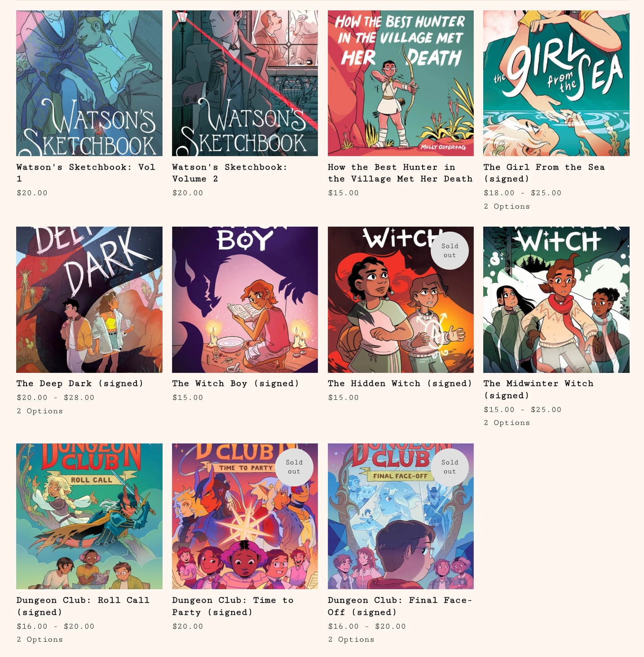Click The Witch Boy (signed) title
The height and width of the screenshot is (657, 644).
click(x=235, y=383)
